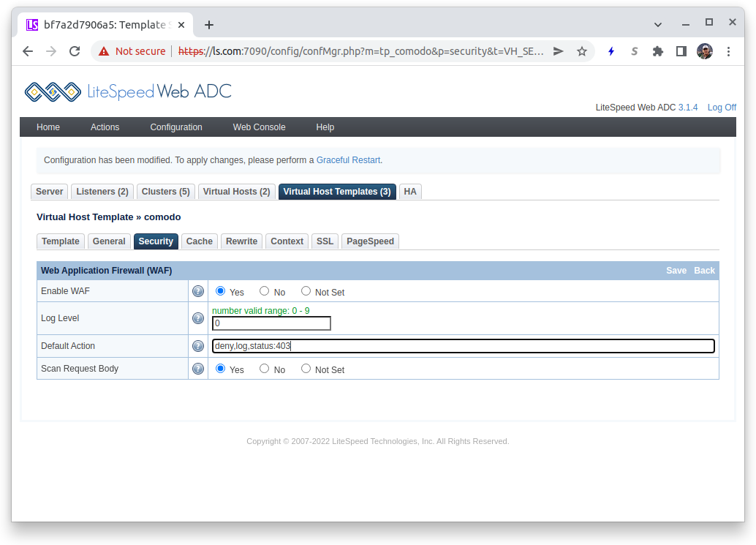Click the 3.1.4 version link
The width and height of the screenshot is (756, 545).
click(687, 108)
